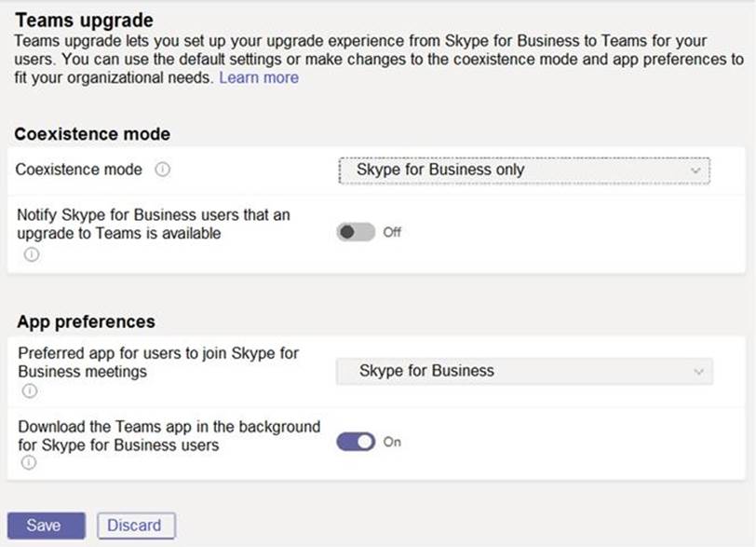Click the Off label next to notify toggle
The image size is (756, 547).
pos(392,232)
